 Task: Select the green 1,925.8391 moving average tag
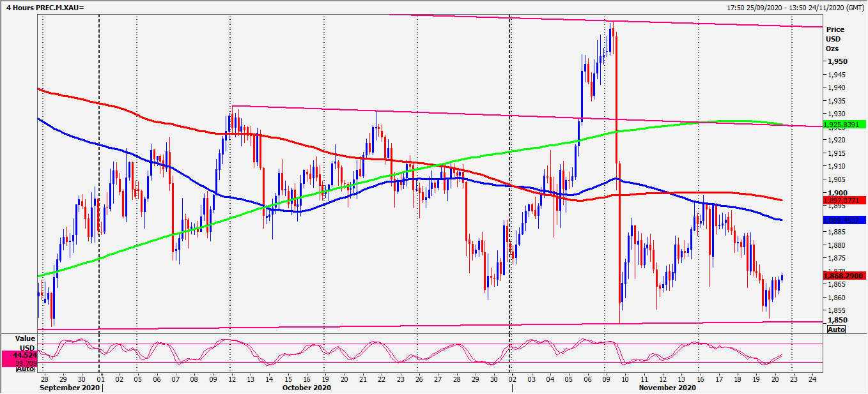coord(846,123)
